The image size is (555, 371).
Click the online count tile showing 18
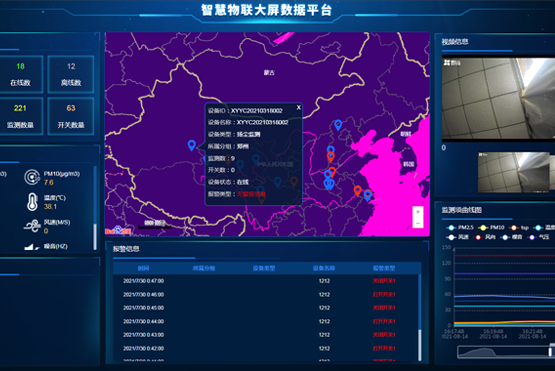click(21, 74)
